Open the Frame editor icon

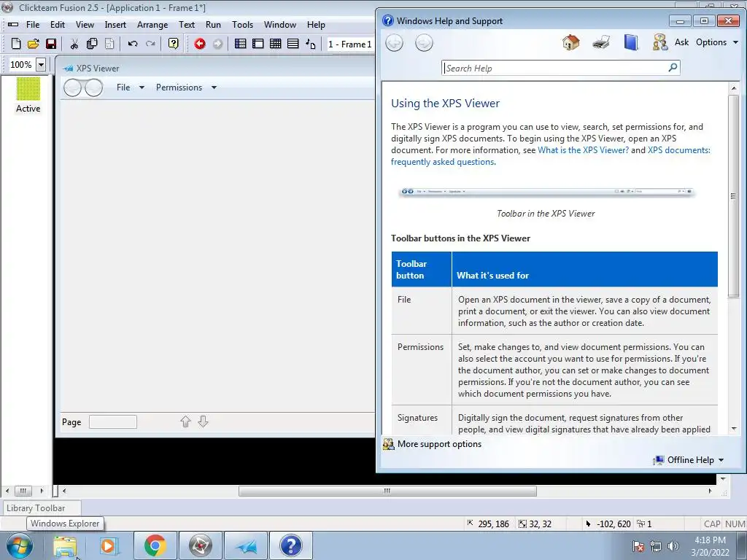(258, 44)
